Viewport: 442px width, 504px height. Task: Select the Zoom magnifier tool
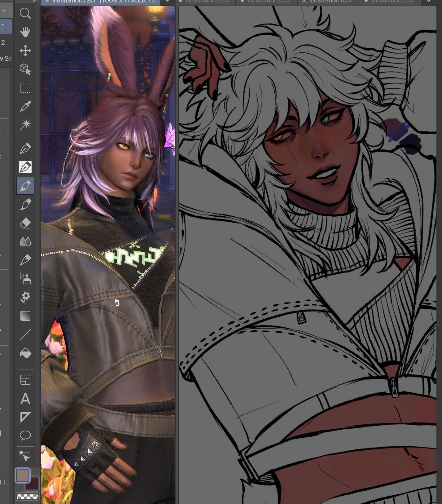click(x=25, y=13)
